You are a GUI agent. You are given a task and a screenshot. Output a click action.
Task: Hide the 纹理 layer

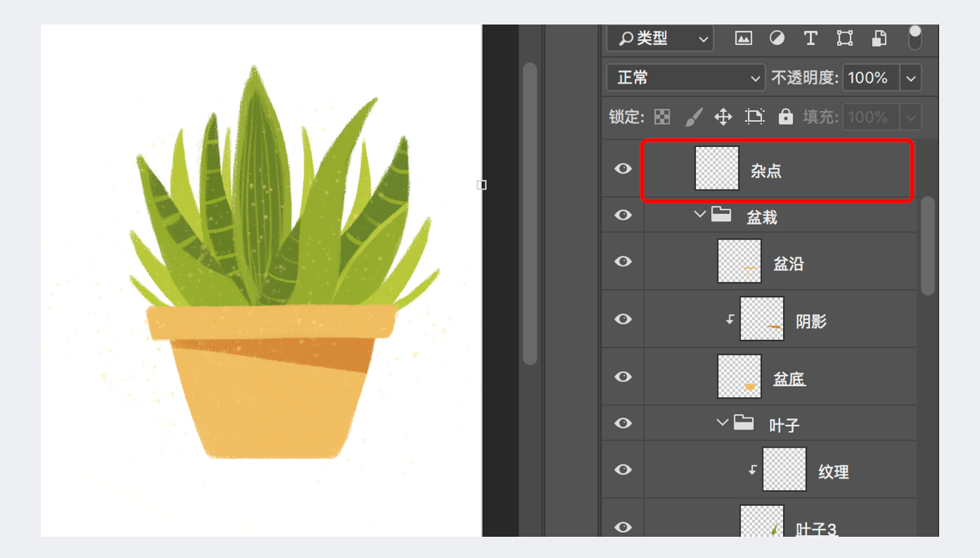(623, 470)
